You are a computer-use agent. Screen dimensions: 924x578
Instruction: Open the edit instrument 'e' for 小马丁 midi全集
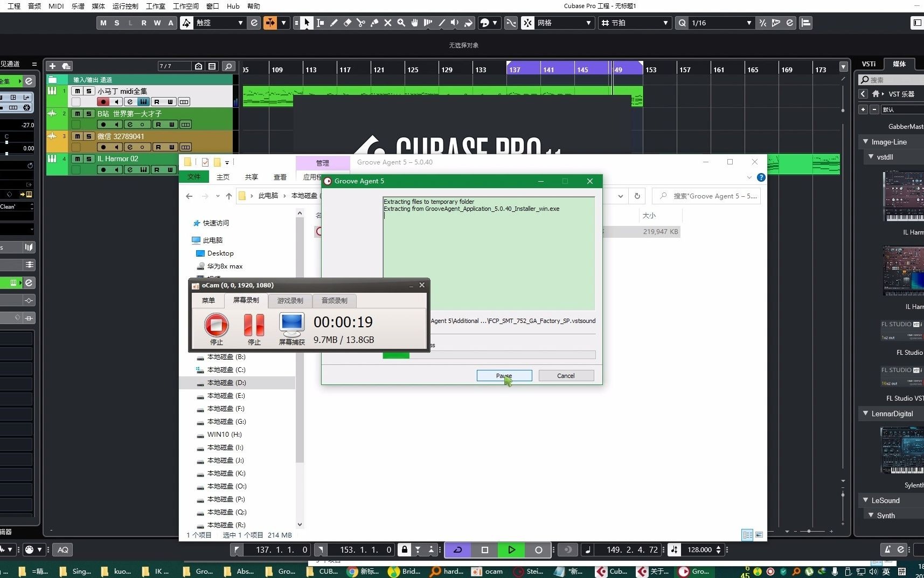click(130, 102)
